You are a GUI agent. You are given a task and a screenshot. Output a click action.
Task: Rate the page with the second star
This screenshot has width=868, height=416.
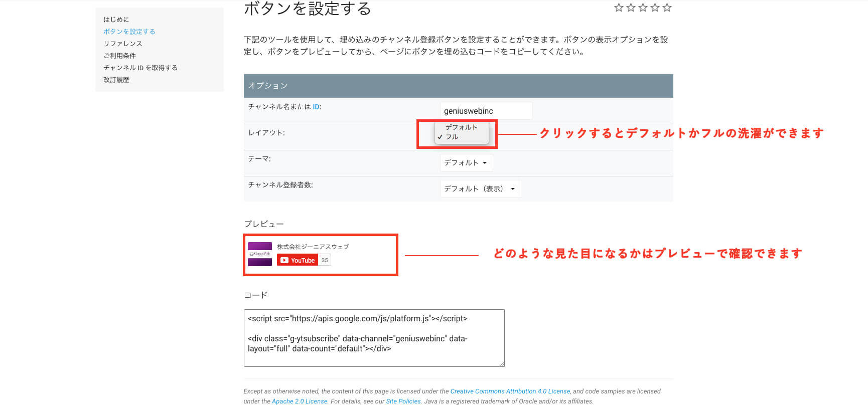631,8
